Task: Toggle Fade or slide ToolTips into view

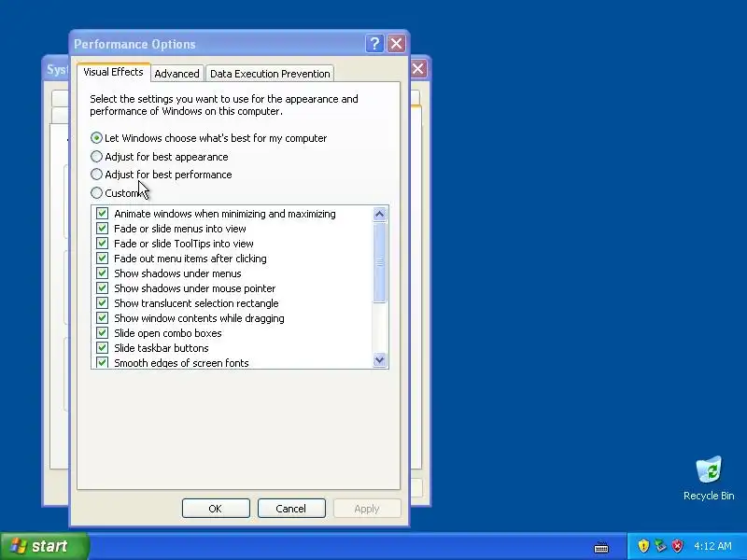Action: pyautogui.click(x=102, y=244)
